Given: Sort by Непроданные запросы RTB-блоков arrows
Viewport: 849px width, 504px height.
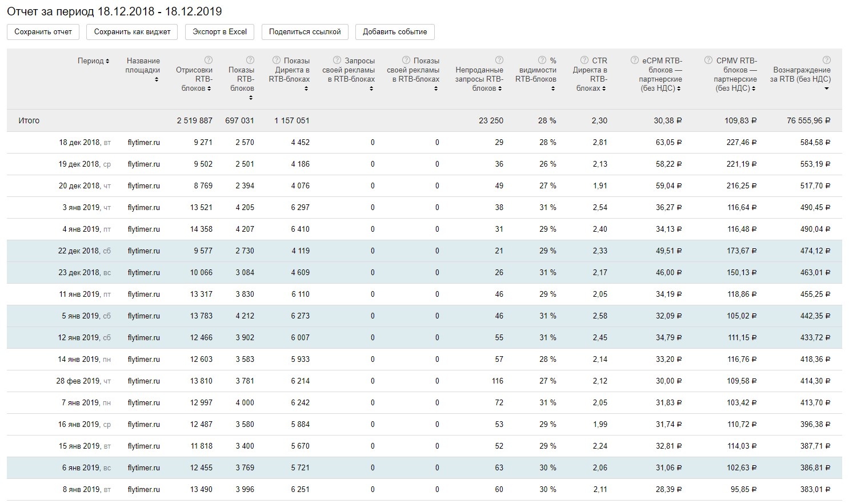Looking at the screenshot, I should (x=500, y=88).
